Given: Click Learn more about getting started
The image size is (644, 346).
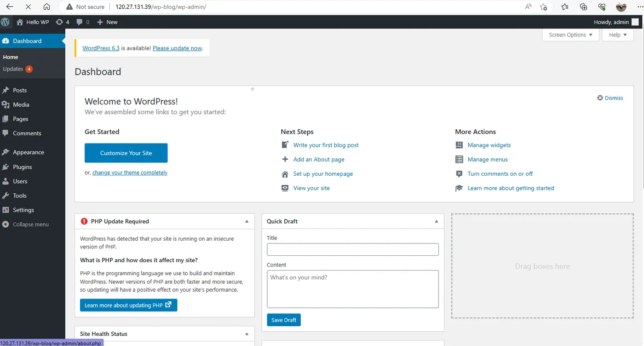Looking at the screenshot, I should [x=511, y=188].
